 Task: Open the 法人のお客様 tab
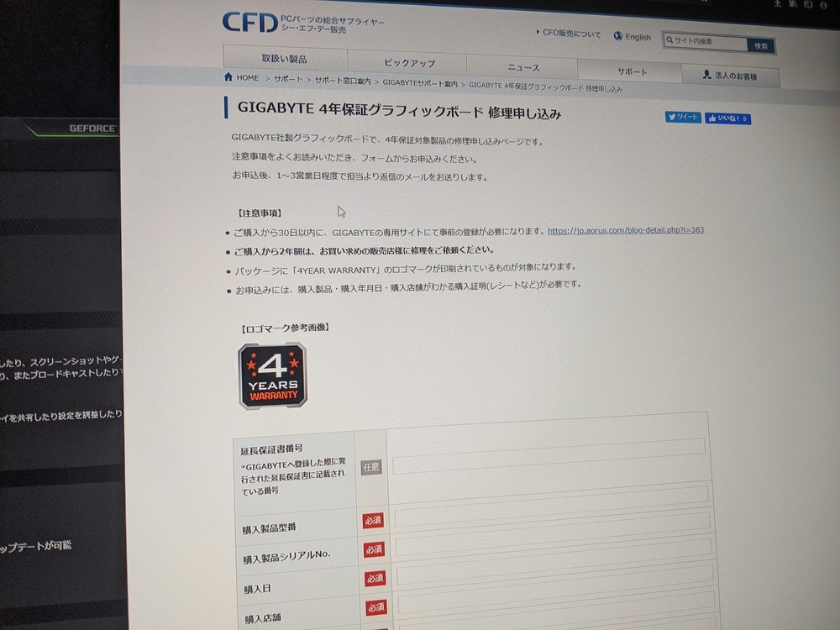pyautogui.click(x=730, y=76)
